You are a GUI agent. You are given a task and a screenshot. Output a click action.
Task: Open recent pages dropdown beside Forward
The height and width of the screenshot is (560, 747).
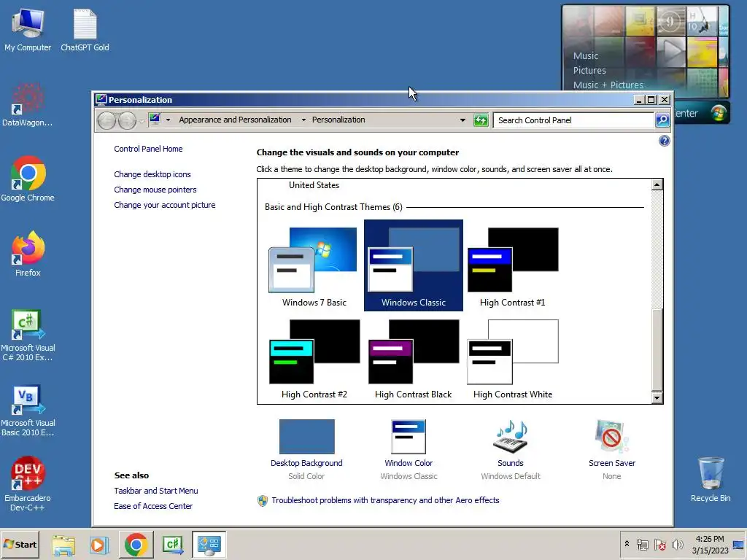[x=142, y=121]
